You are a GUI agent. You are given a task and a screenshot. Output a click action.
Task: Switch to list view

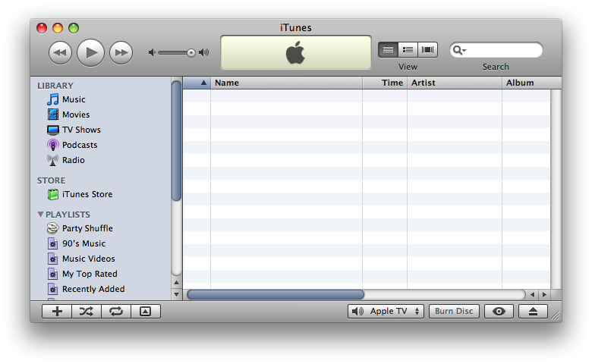pos(388,50)
